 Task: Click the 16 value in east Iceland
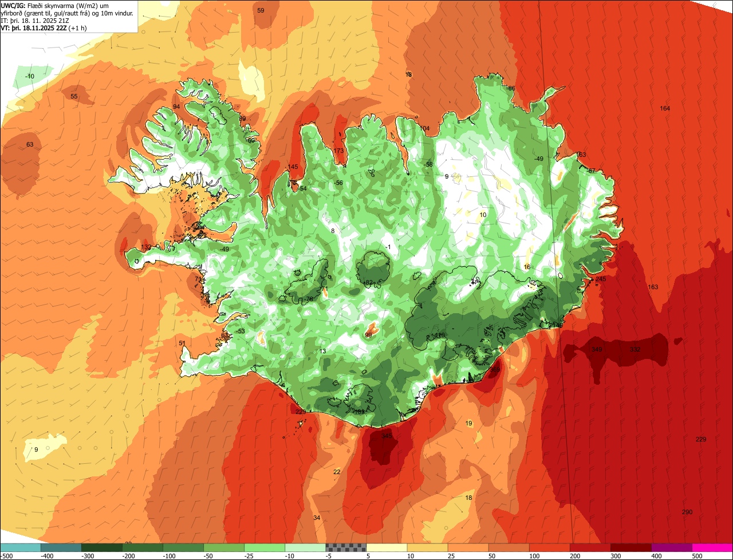(527, 267)
